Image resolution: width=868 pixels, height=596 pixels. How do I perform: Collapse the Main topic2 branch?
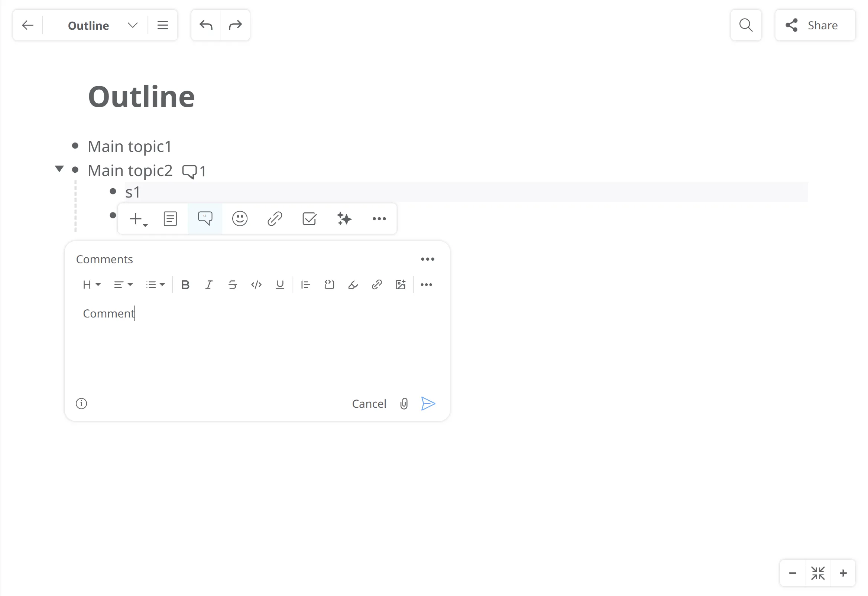click(x=59, y=169)
